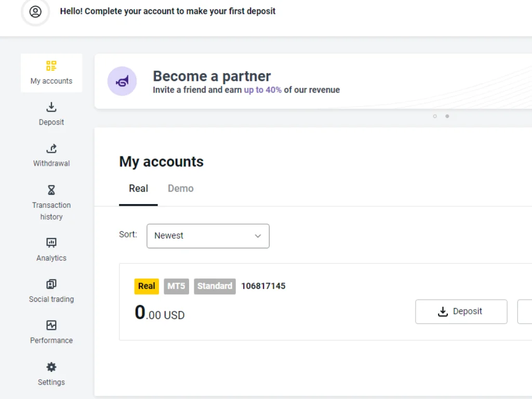View Transaction history via its hourglass icon
Screen dimensions: 532x399
pyautogui.click(x=51, y=190)
